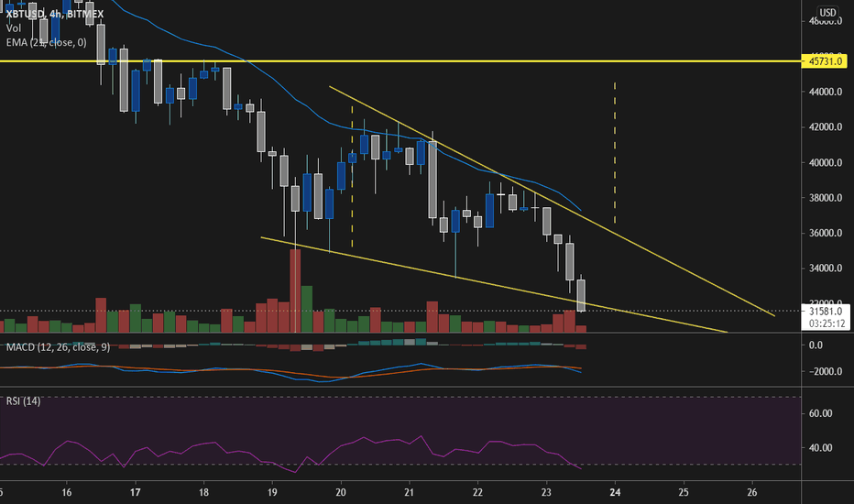Click the current price label 31581.0
This screenshot has height=504, width=854.
point(826,312)
